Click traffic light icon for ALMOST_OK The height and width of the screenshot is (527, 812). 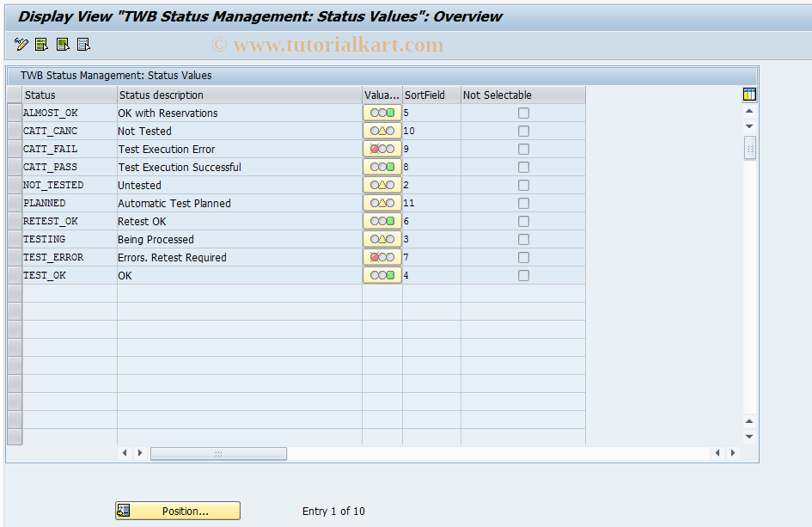click(x=382, y=113)
